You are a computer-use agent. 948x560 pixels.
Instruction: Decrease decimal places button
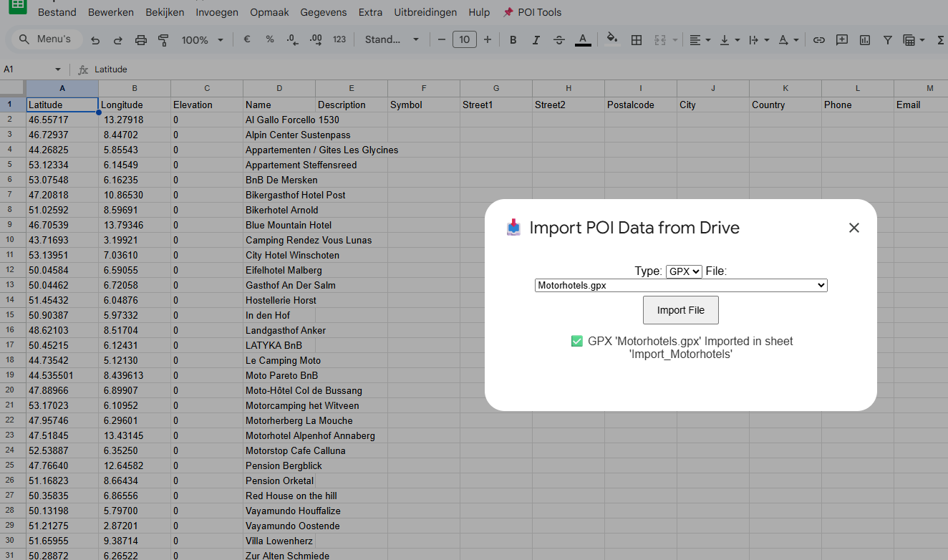tap(292, 39)
